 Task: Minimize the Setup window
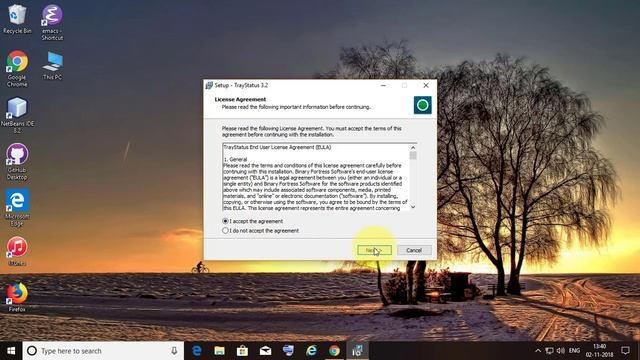(x=383, y=85)
